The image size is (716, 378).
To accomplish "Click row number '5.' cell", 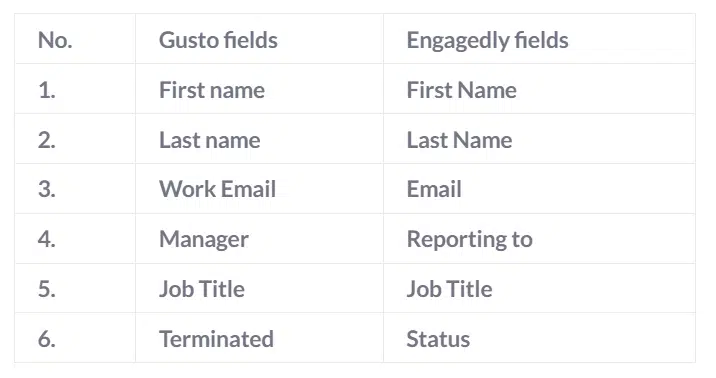I will click(x=75, y=288).
